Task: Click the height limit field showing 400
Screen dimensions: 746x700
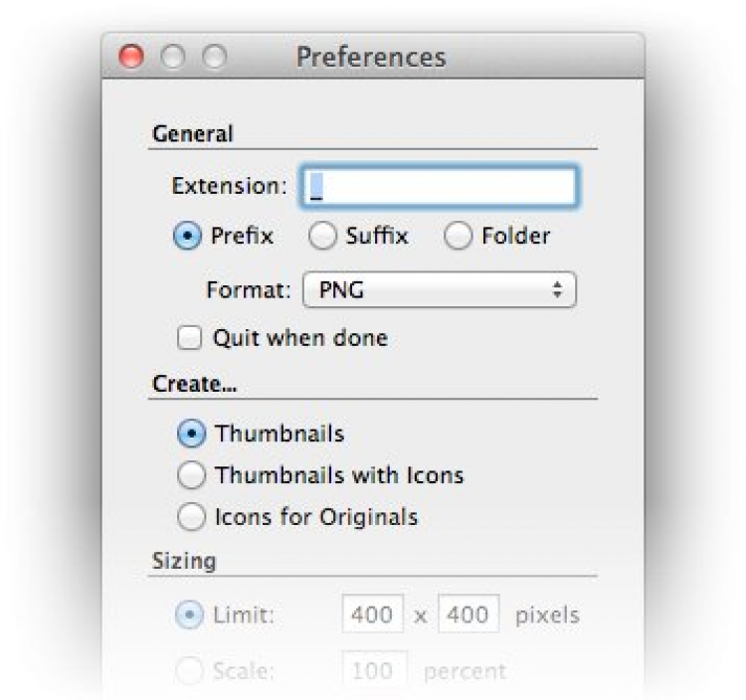Action: [x=468, y=614]
